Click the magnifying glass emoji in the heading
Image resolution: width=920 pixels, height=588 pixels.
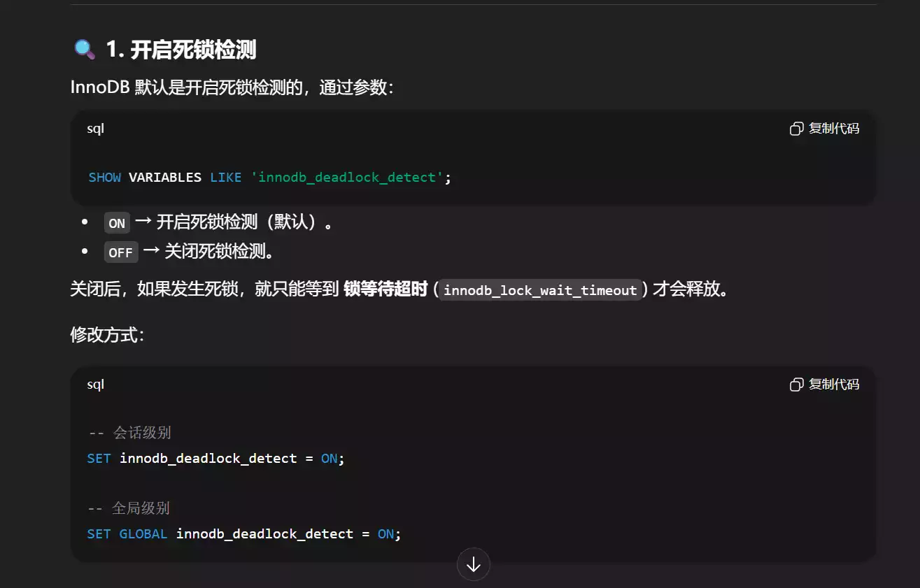tap(84, 50)
